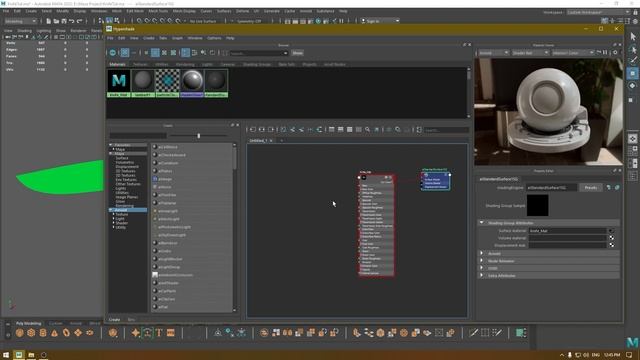Screen dimensions: 640x360
Task: Click the node graph search field
Action: click(x=446, y=130)
